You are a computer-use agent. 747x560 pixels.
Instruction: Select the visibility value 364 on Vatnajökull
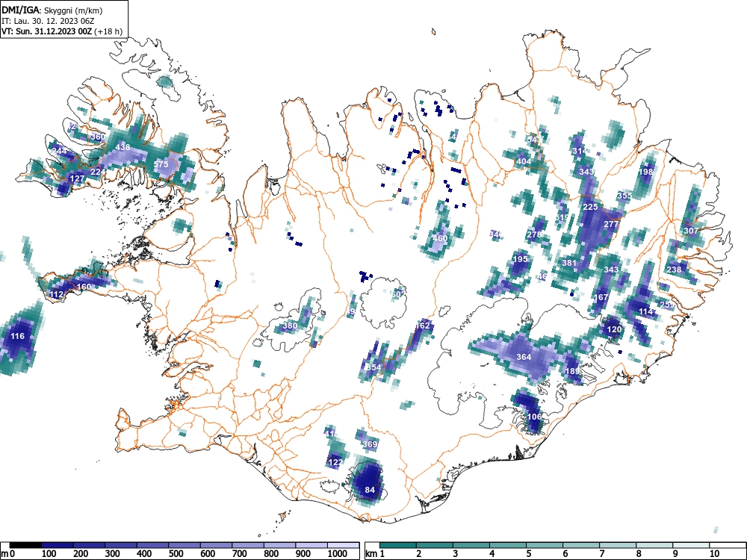coord(524,357)
